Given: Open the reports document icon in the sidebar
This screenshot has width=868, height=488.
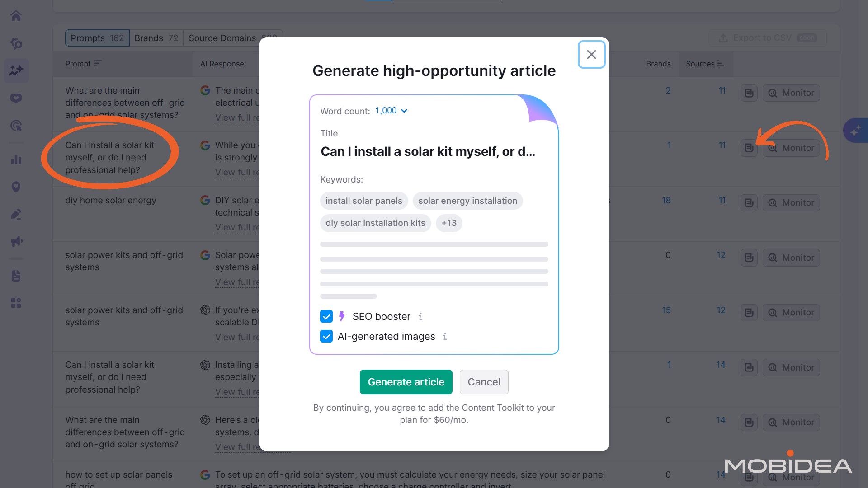Looking at the screenshot, I should tap(16, 276).
